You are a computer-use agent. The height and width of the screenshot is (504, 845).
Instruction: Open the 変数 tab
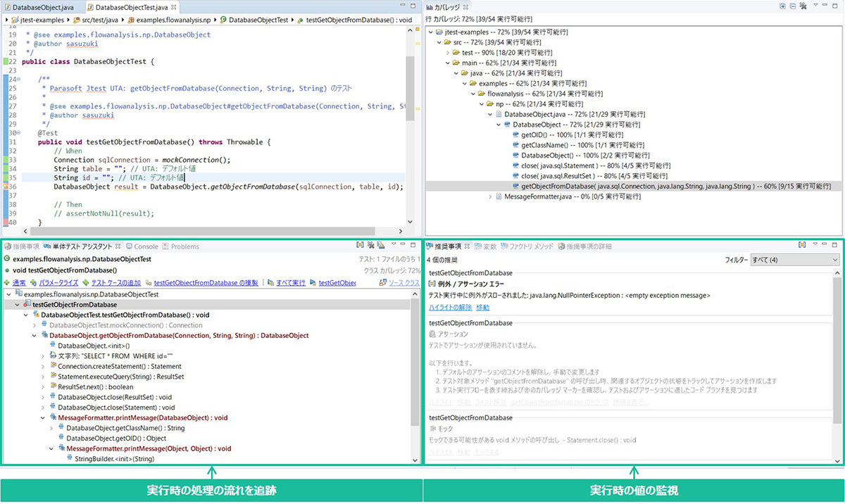point(486,246)
